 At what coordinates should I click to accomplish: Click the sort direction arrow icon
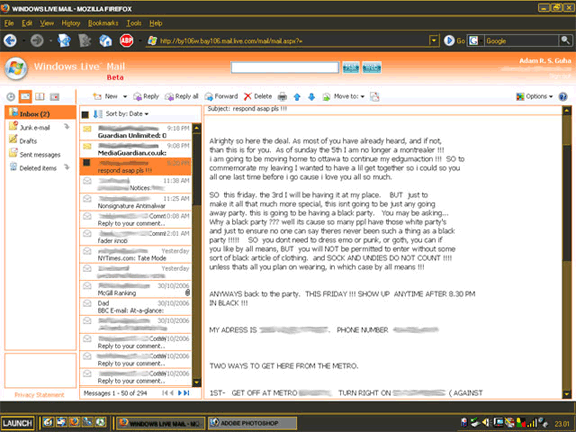(97, 114)
